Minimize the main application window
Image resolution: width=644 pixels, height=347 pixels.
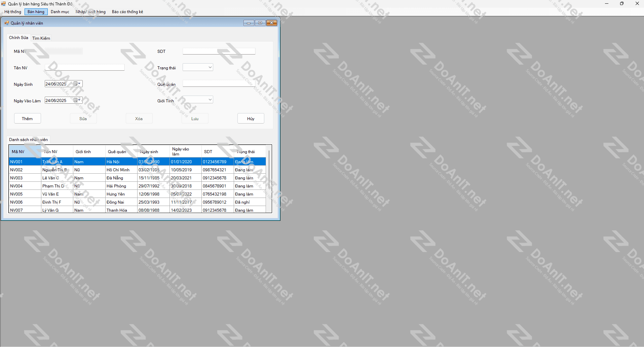tap(607, 4)
